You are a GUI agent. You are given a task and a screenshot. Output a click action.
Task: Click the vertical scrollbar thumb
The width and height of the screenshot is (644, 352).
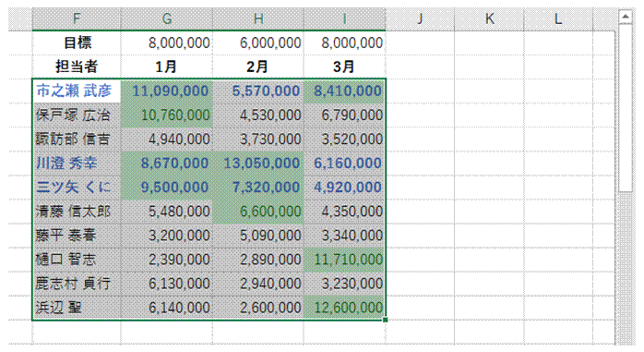pos(626,108)
